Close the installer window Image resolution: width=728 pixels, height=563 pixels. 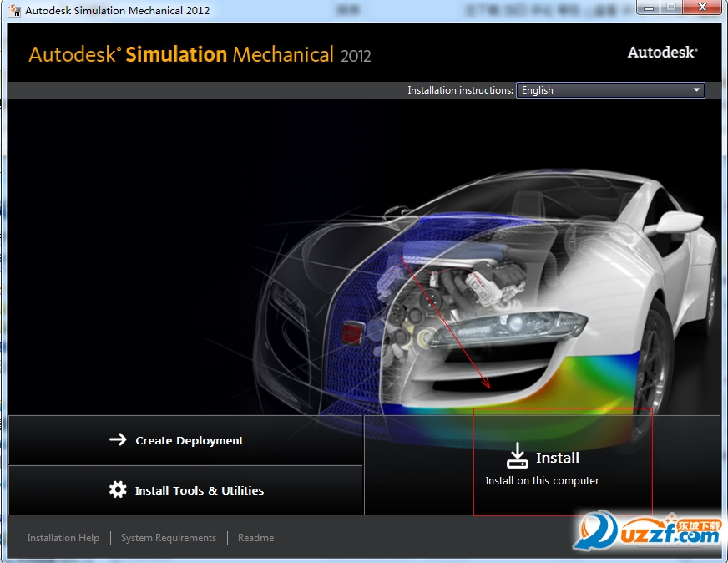[x=702, y=8]
